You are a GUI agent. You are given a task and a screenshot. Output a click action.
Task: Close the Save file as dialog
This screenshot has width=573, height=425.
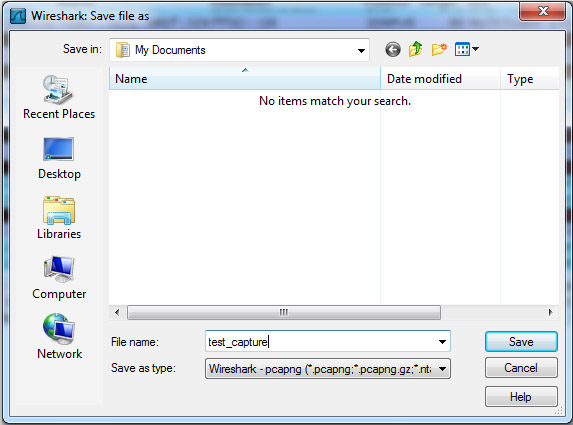[x=543, y=11]
